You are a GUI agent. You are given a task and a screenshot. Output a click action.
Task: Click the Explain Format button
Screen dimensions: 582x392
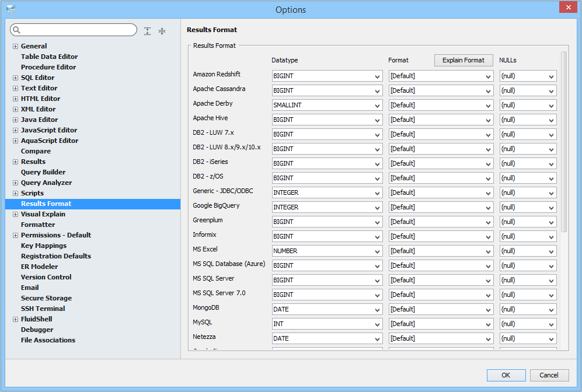463,60
